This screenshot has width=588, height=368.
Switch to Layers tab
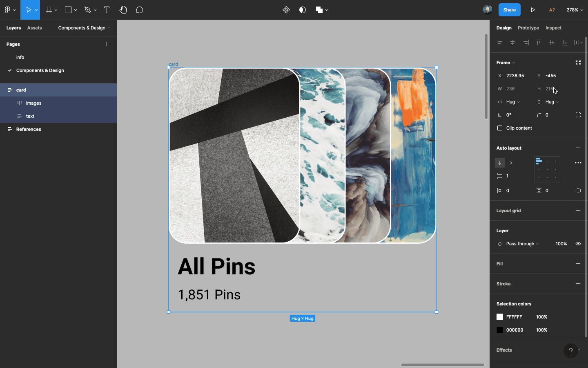(x=13, y=28)
